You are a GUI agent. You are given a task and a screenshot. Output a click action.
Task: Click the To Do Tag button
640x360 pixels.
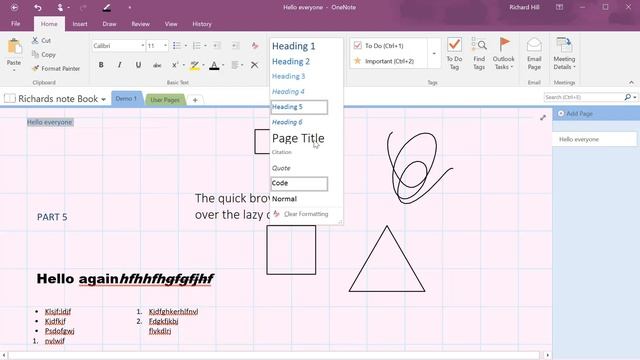pos(454,54)
